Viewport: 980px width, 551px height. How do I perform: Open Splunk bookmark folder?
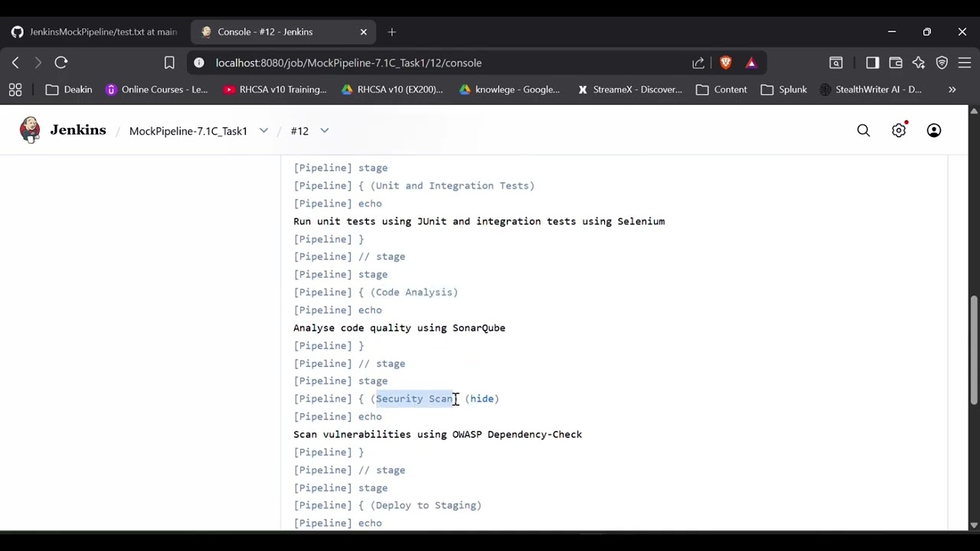tap(784, 90)
